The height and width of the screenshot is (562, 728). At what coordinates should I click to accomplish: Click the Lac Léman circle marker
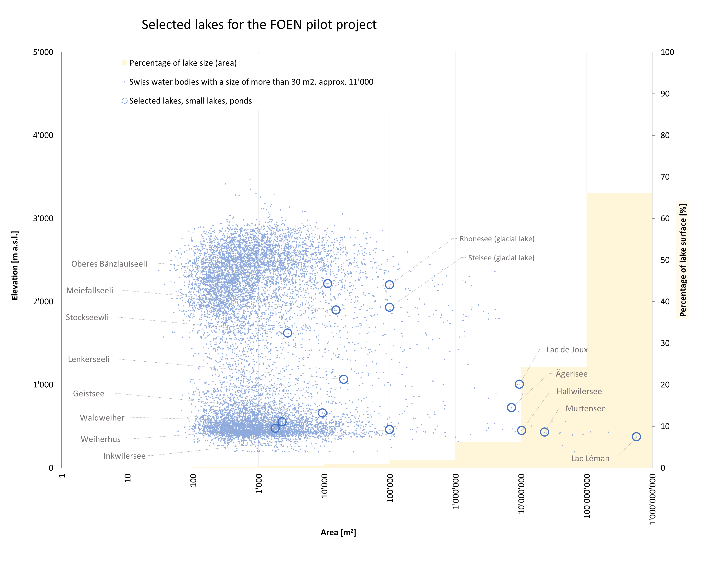pos(636,437)
